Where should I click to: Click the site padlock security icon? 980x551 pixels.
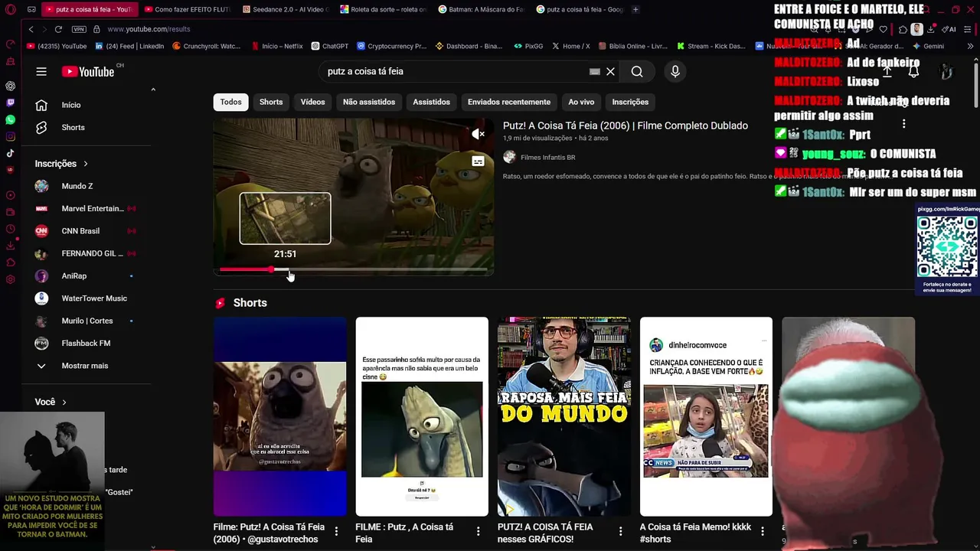(96, 29)
